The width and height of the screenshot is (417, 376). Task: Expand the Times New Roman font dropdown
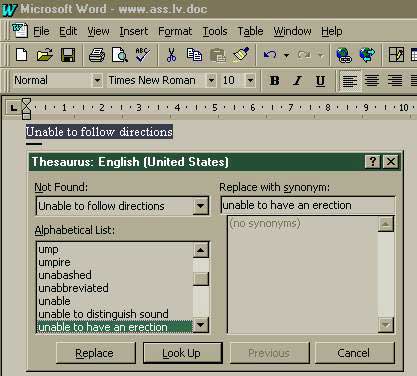(211, 80)
